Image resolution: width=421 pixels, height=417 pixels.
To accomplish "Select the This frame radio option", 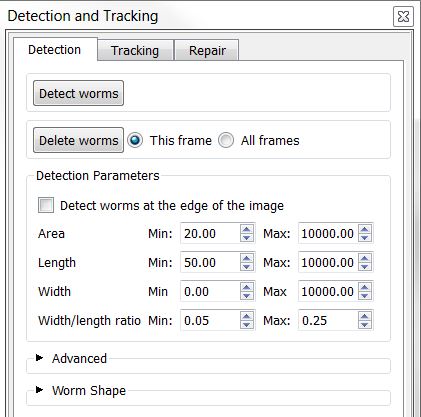I will [135, 140].
